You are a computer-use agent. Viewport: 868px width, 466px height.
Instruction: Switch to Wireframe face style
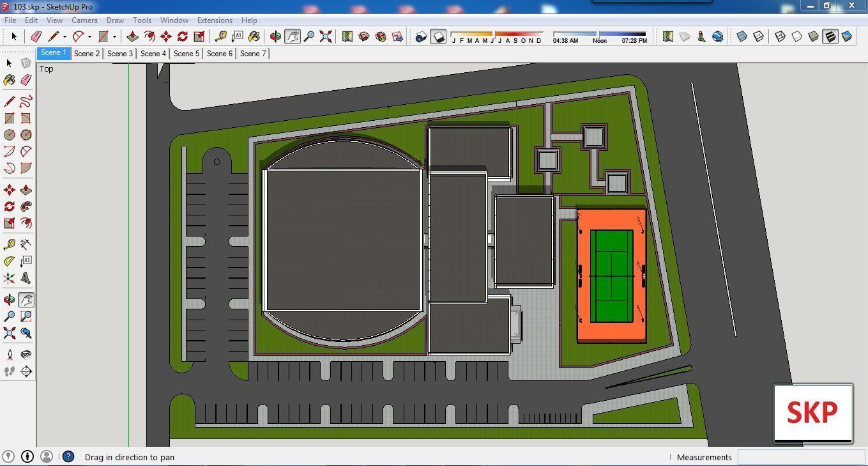tap(780, 36)
